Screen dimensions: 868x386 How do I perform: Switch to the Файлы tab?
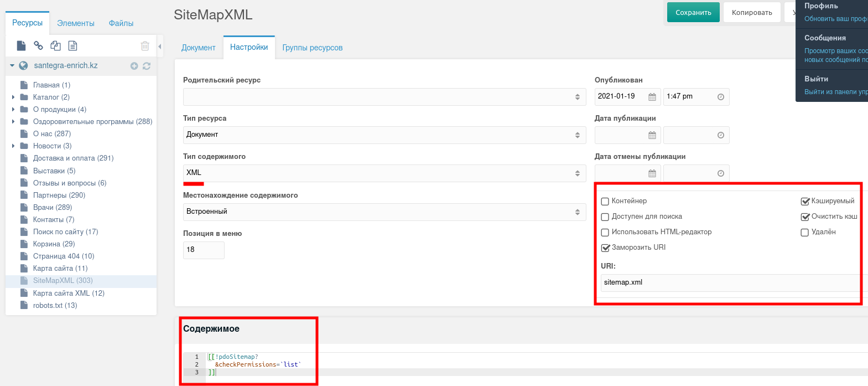tap(121, 23)
